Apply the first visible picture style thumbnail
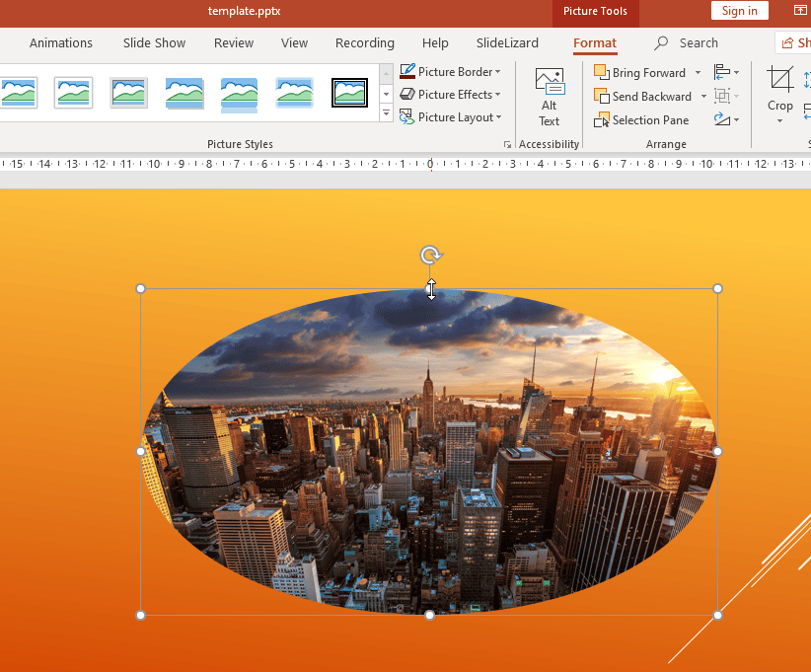Screen dimensions: 811x672 click(19, 93)
